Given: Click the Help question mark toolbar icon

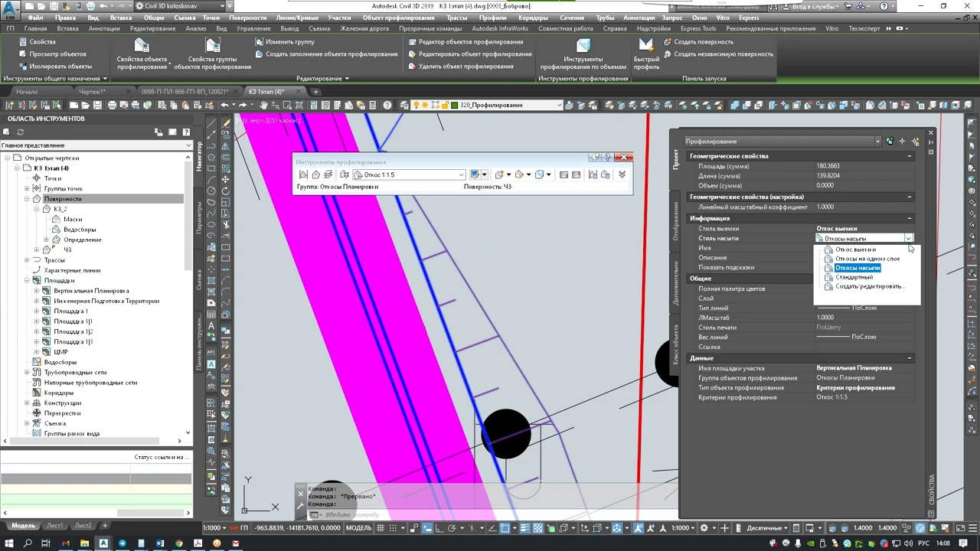Looking at the screenshot, I should click(x=387, y=106).
